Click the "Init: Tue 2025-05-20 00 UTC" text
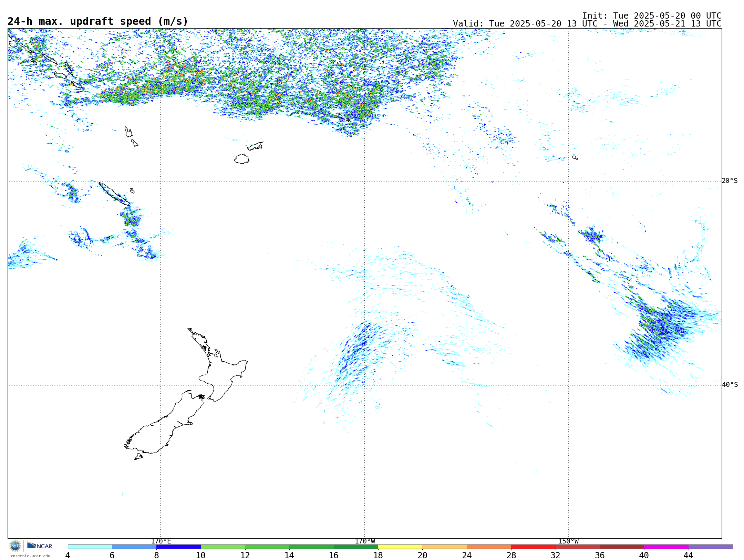The height and width of the screenshot is (560, 744). 652,16
